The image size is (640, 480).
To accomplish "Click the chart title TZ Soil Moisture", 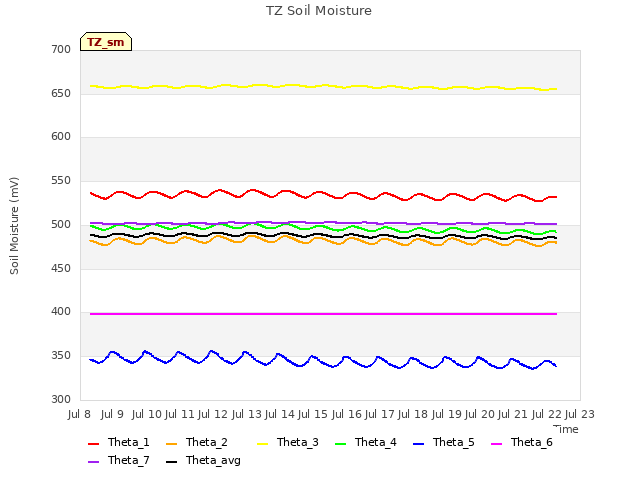I will click(x=319, y=11).
